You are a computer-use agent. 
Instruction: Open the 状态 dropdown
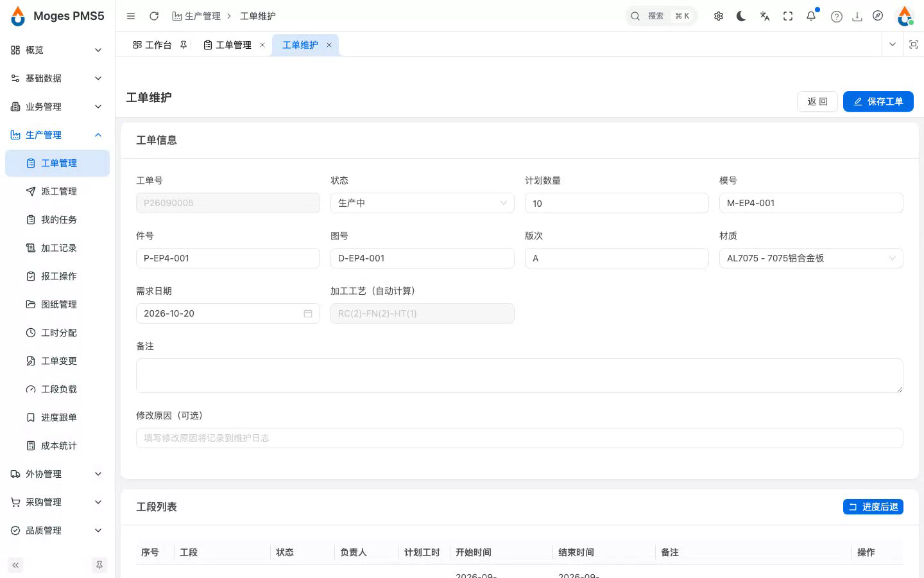pyautogui.click(x=422, y=203)
